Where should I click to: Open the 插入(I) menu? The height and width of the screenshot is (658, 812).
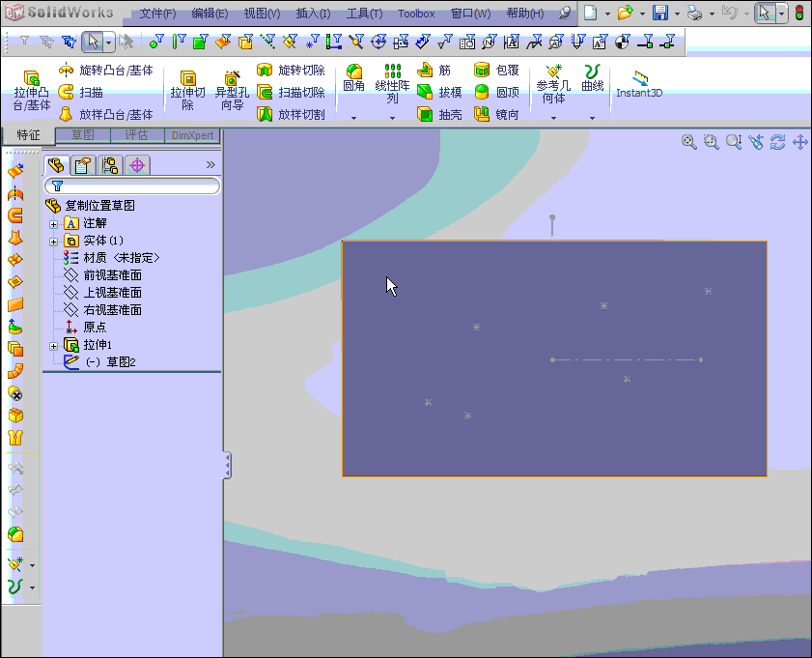[313, 14]
